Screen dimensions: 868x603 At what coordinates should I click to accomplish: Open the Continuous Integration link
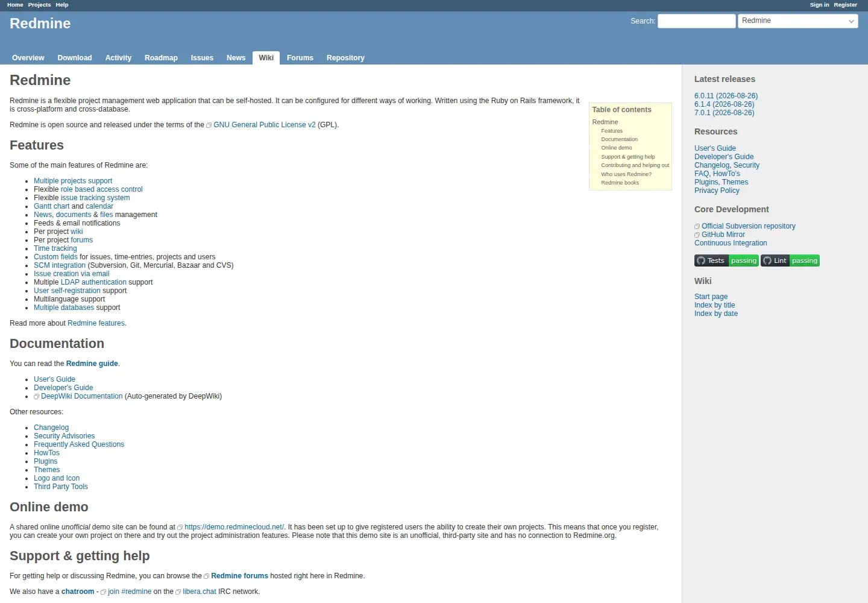[x=731, y=243]
